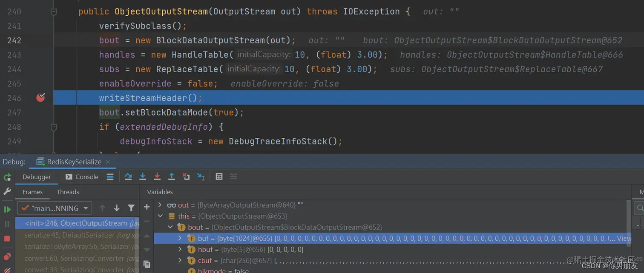The image size is (644, 273).
Task: Collapse the bout field node
Action: coord(170,227)
